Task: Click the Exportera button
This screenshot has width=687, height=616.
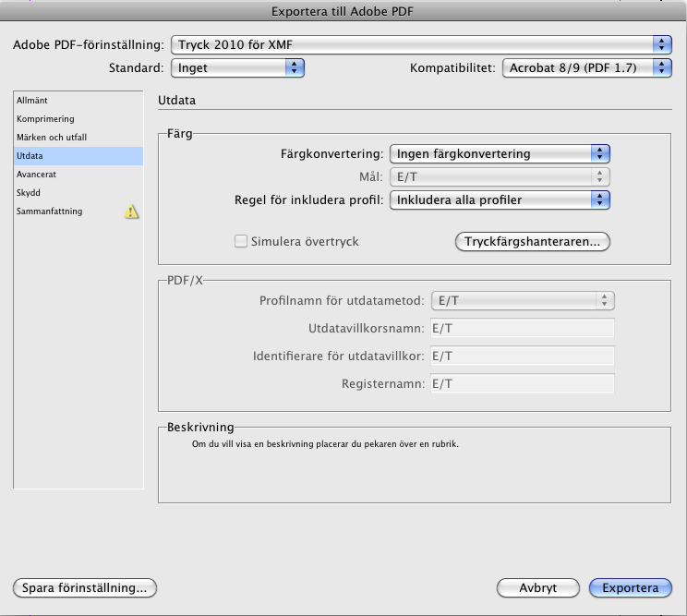Action: point(631,588)
